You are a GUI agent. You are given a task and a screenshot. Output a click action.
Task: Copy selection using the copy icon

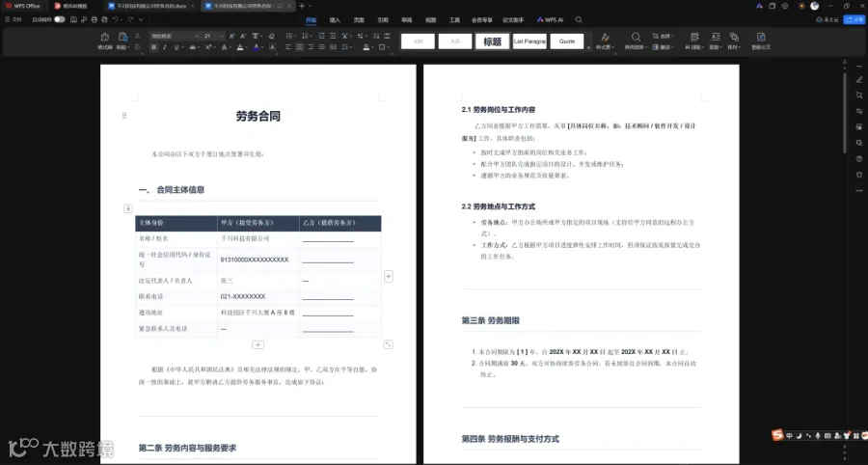(x=138, y=47)
